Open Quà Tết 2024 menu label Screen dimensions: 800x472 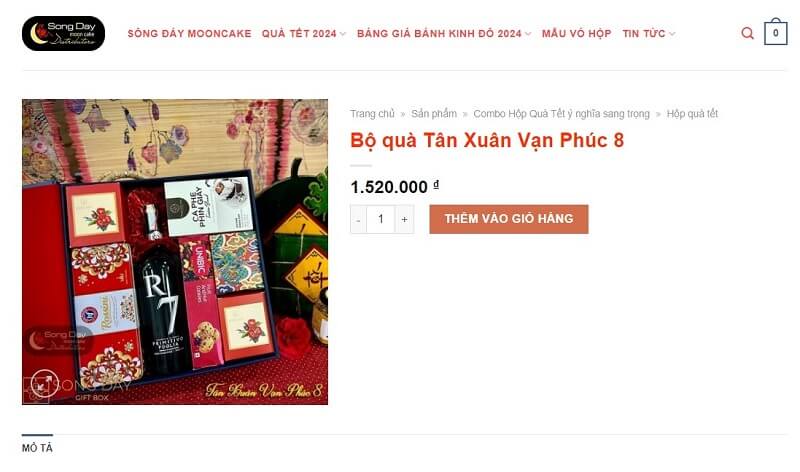point(299,34)
